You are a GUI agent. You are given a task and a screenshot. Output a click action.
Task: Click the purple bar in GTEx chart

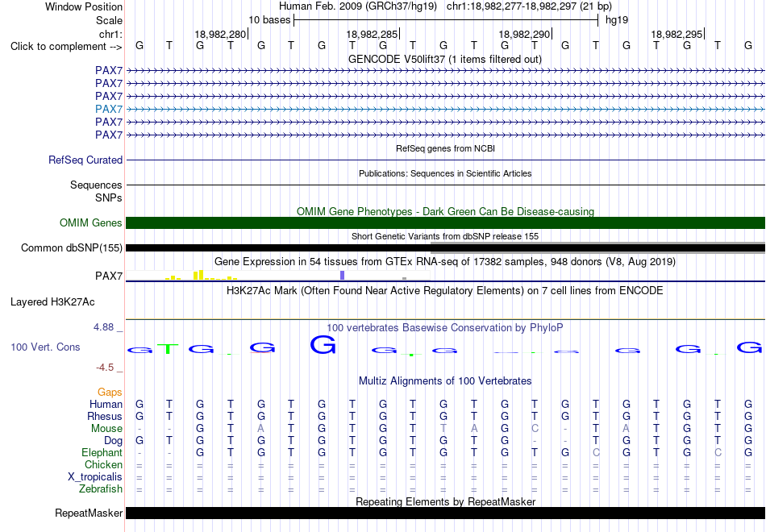pos(343,275)
